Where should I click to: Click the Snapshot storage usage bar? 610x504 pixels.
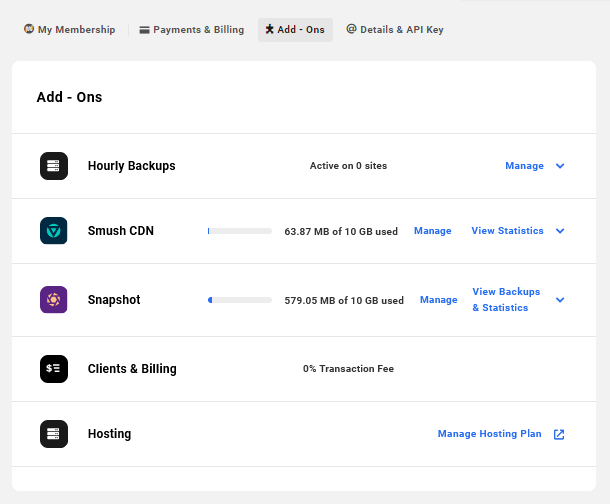239,300
